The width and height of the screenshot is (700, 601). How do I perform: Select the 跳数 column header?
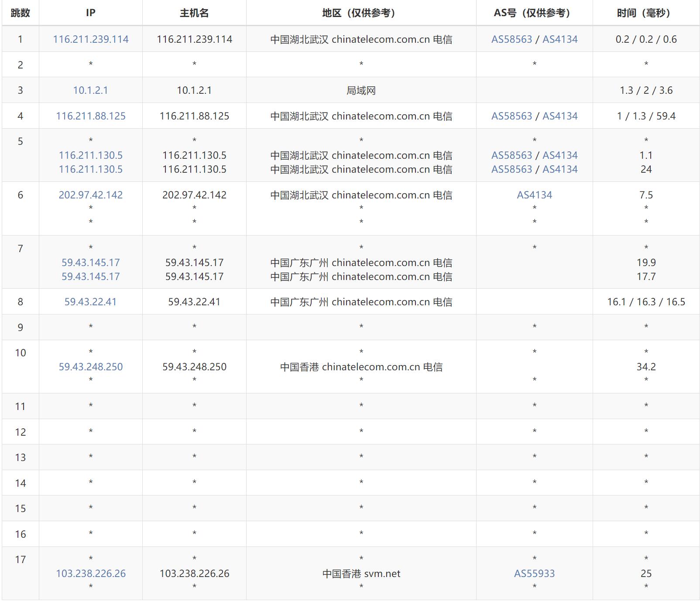pos(21,13)
